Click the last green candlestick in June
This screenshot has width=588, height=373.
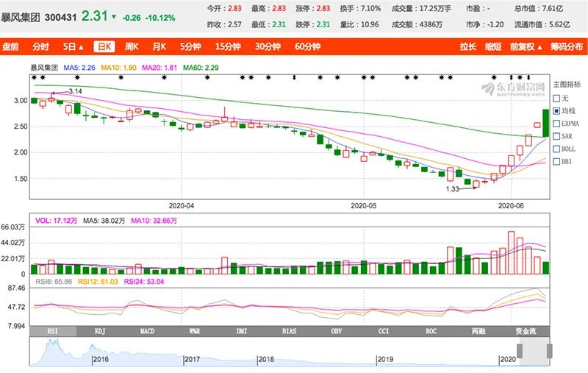point(545,123)
